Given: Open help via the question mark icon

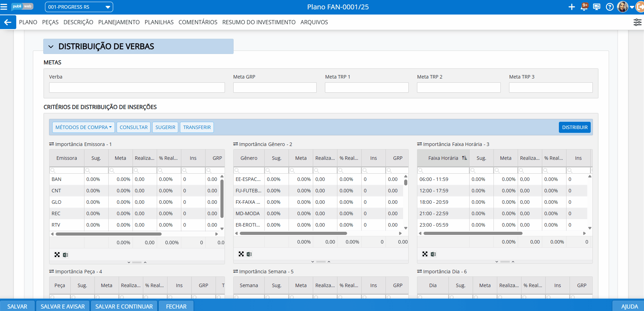Looking at the screenshot, I should point(610,7).
